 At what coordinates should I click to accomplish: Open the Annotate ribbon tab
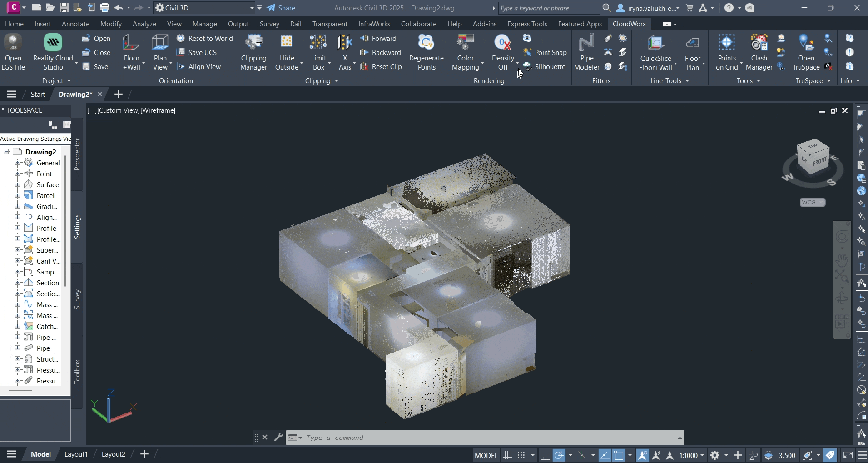[x=75, y=24]
